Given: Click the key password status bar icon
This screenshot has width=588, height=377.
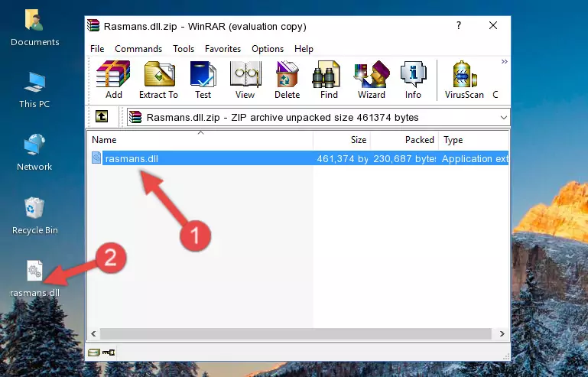Looking at the screenshot, I should click(109, 353).
